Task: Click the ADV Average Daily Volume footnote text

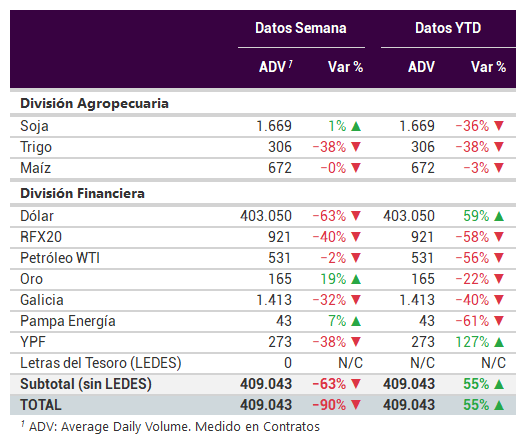Action: coord(174,427)
